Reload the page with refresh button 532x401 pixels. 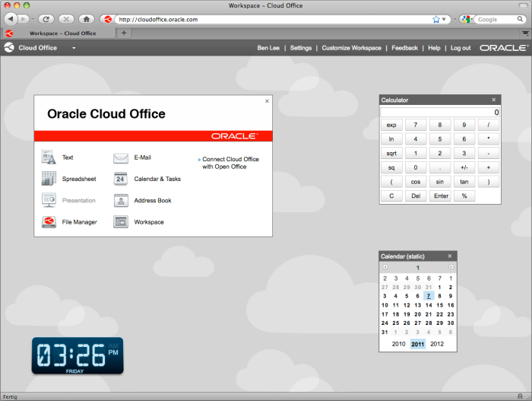click(x=46, y=19)
